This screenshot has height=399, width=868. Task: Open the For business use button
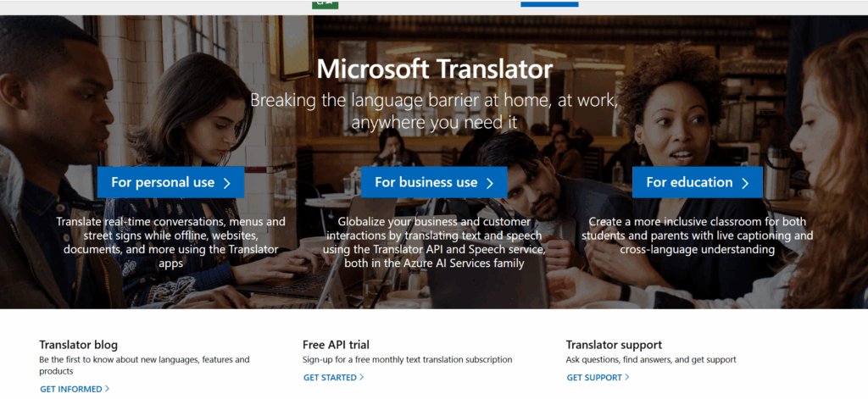434,183
